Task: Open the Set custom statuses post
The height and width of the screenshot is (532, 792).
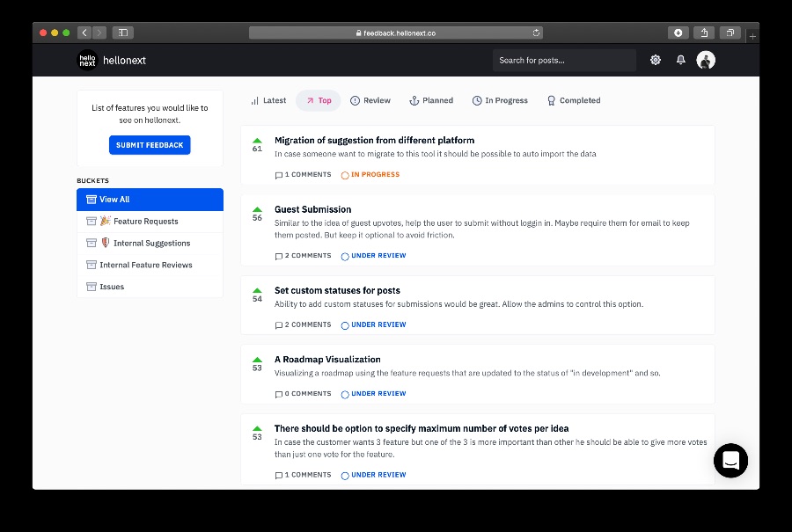Action: pyautogui.click(x=337, y=290)
